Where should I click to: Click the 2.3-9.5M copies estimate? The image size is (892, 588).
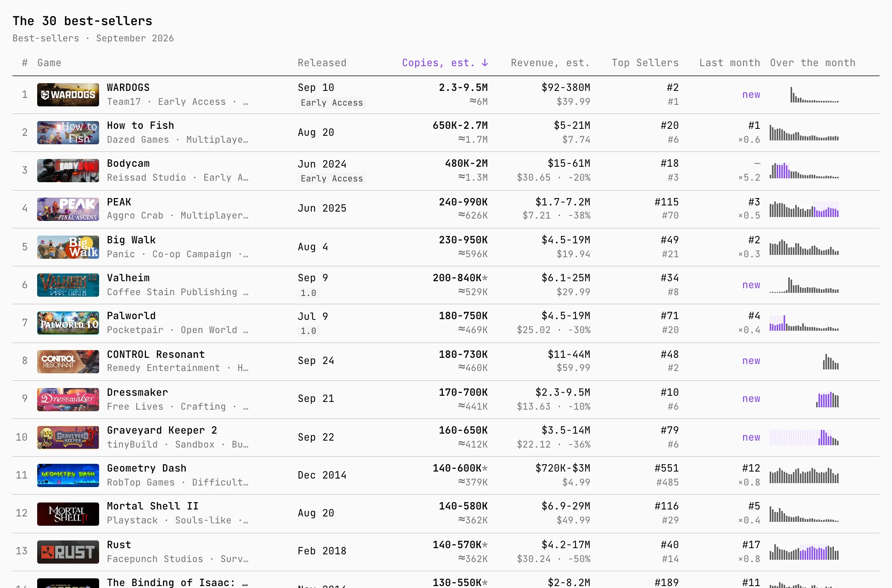[x=463, y=87]
